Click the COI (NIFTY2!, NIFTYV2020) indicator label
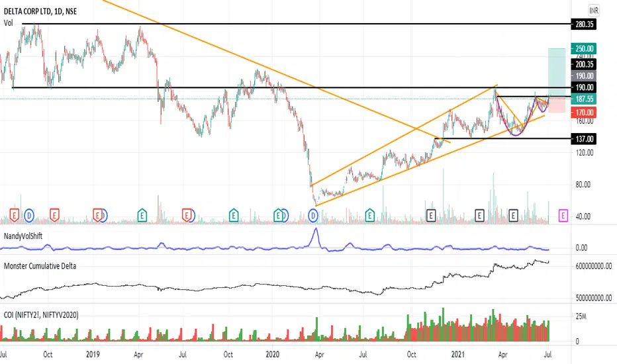This screenshot has height=364, width=617. [41, 315]
